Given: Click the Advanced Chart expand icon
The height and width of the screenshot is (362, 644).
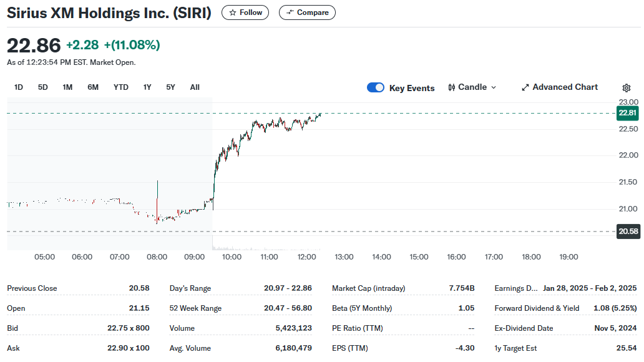Looking at the screenshot, I should 525,87.
